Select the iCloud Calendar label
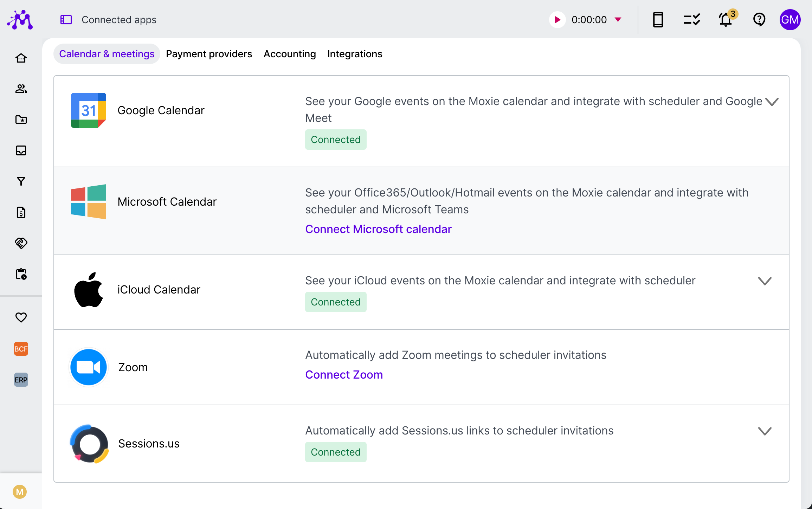 click(159, 290)
